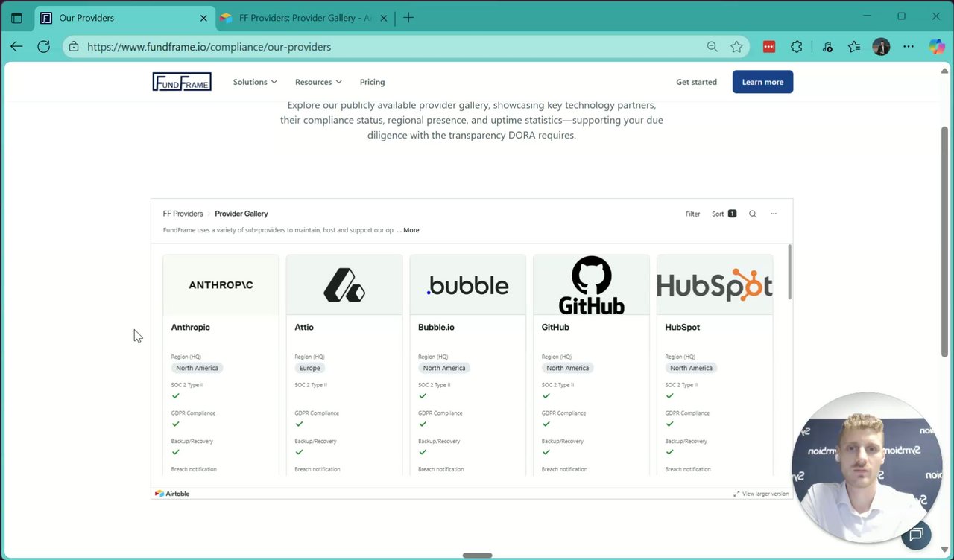This screenshot has height=560, width=954.
Task: Open the search icon in Provider Gallery
Action: tap(752, 214)
